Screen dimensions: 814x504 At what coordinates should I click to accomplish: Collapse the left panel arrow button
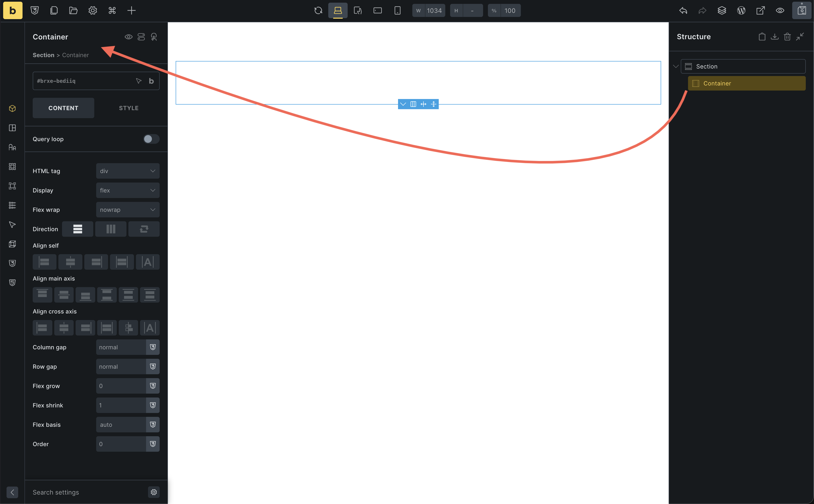coord(12,492)
